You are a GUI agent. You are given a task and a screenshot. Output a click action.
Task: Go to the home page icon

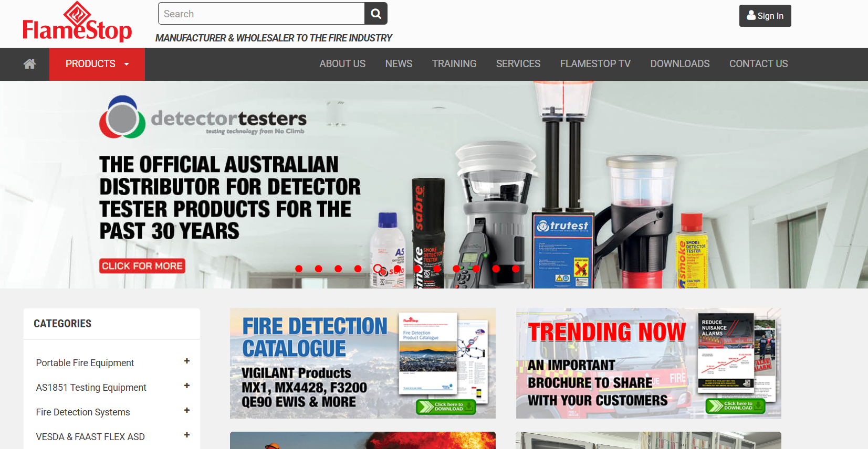point(29,64)
